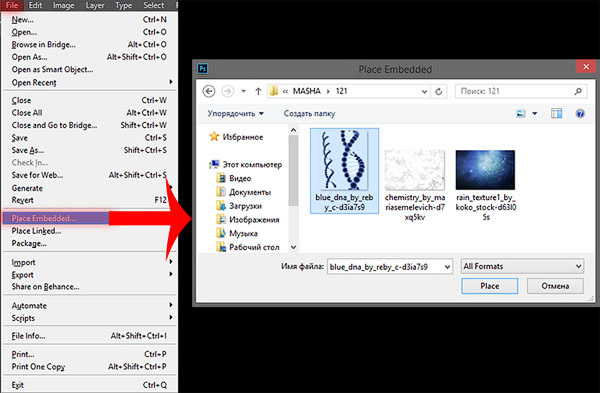This screenshot has width=600, height=393.
Task: Click the Forward arrow in the file dialog
Action: coord(228,91)
